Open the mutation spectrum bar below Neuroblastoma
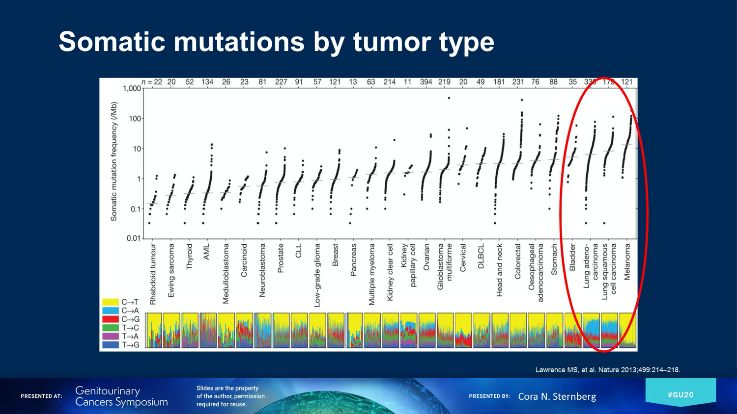 point(263,330)
